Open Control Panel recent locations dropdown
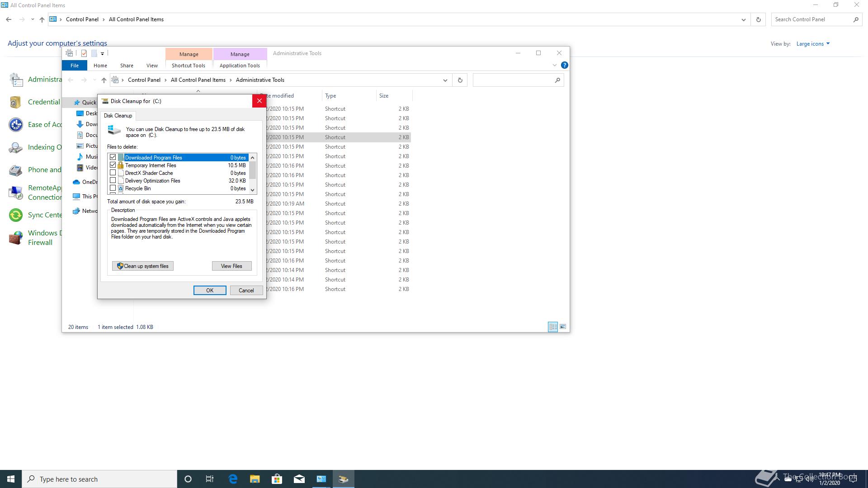 coord(33,19)
